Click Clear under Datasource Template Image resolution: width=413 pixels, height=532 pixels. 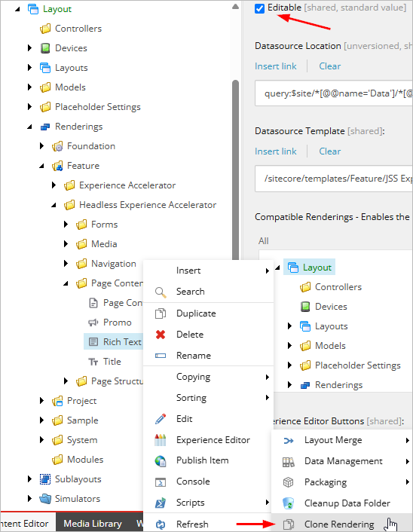click(329, 151)
